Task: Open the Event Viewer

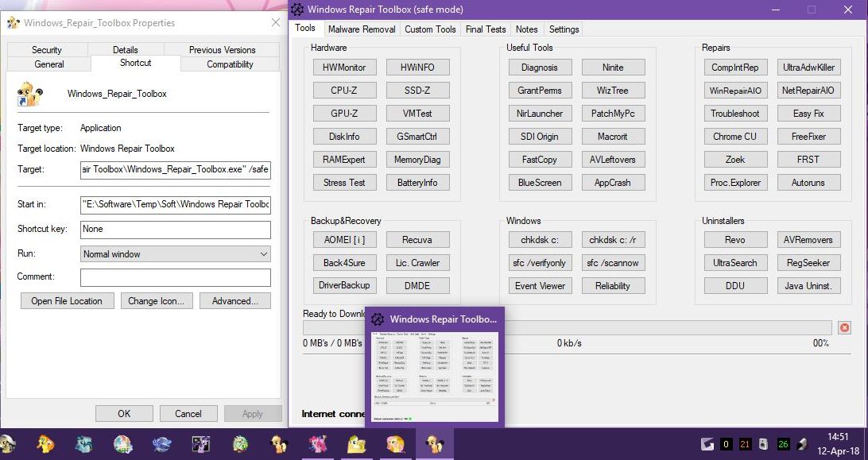Action: tap(540, 286)
